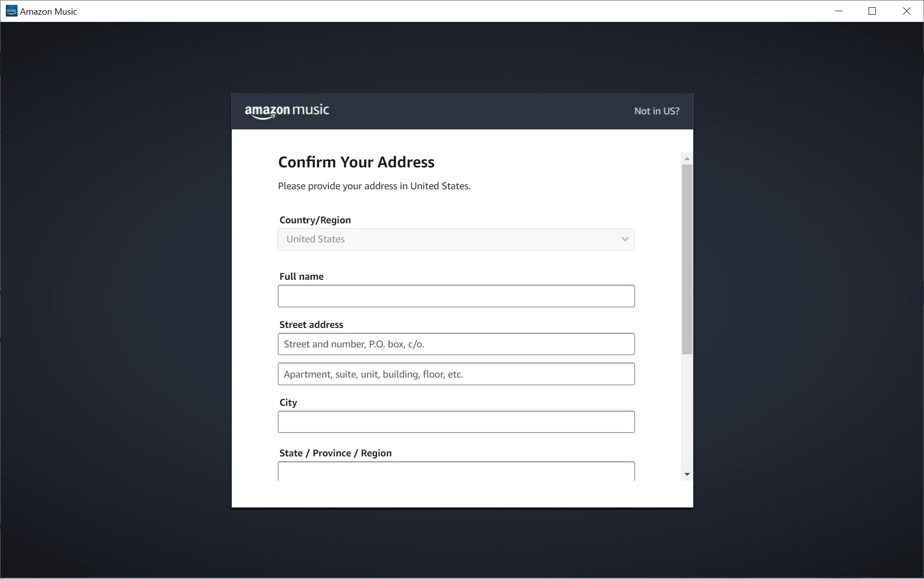
Task: Click the Amazon Music title bar icon
Action: coord(11,11)
